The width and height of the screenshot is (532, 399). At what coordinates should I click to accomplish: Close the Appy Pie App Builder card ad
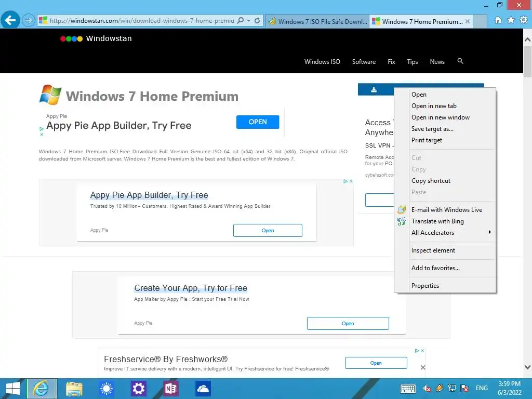coord(351,181)
